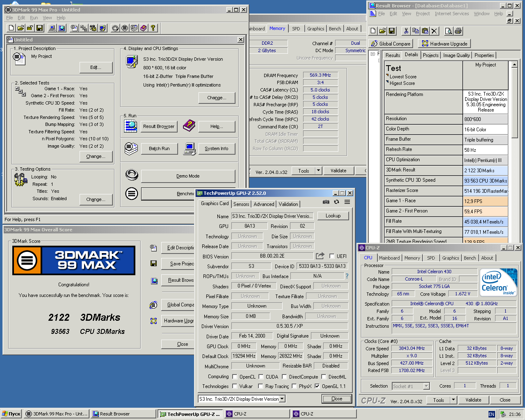Image resolution: width=525 pixels, height=420 pixels.
Task: Click Delete X icon in Result Browser toolbar
Action: [434, 31]
